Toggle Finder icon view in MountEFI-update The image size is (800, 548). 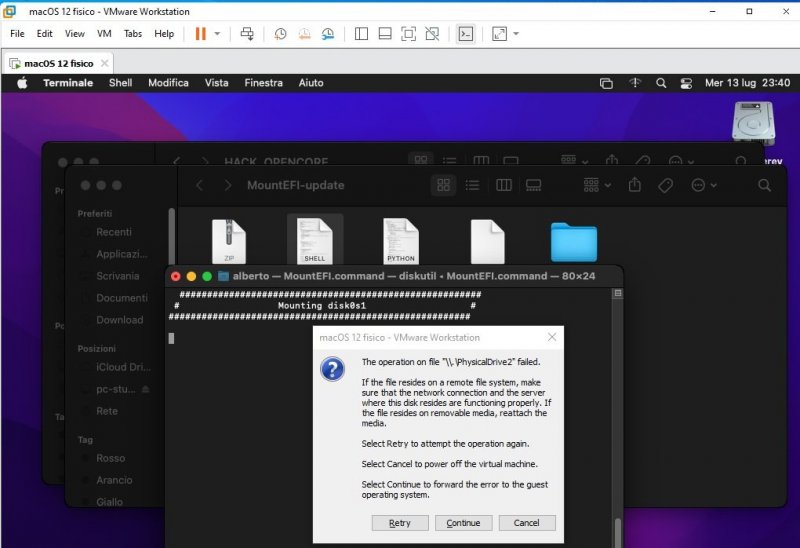tap(444, 185)
